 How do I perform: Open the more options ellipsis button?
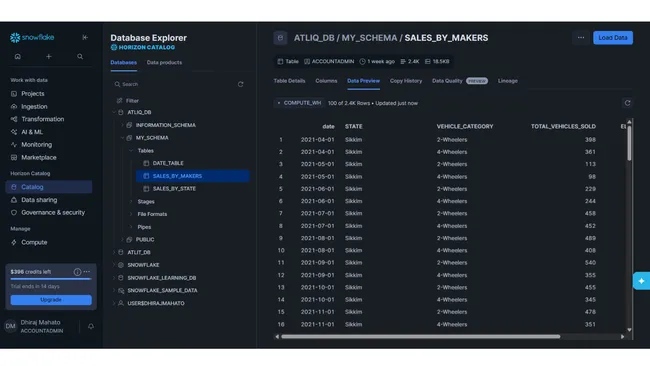click(581, 38)
